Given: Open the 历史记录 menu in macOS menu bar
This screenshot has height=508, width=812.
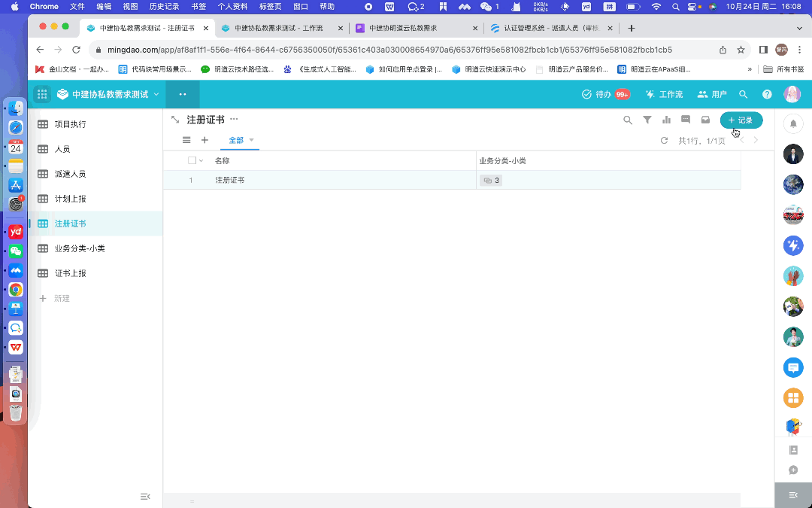Looking at the screenshot, I should (x=164, y=6).
